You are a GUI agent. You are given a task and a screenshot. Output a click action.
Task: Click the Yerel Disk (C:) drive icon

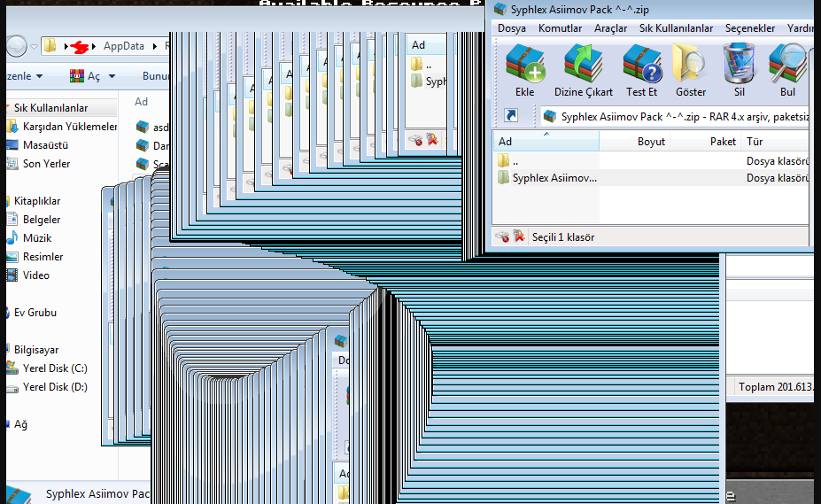click(x=12, y=368)
